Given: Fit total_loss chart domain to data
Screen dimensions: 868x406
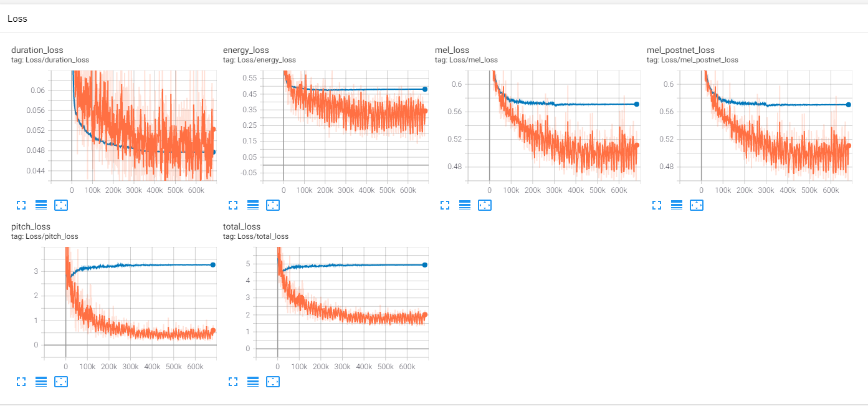Looking at the screenshot, I should (273, 382).
